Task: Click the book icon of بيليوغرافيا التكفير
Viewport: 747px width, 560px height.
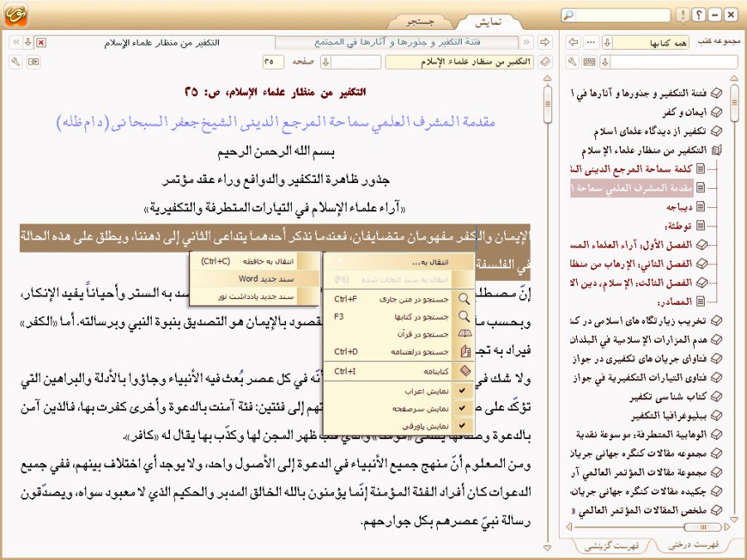Action: tap(716, 416)
